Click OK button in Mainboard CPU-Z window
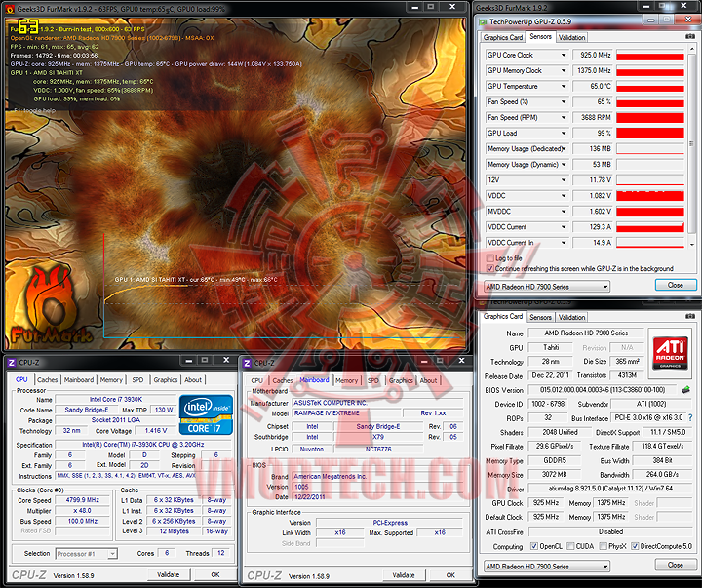Screen dimensions: 702x588 tap(450, 575)
